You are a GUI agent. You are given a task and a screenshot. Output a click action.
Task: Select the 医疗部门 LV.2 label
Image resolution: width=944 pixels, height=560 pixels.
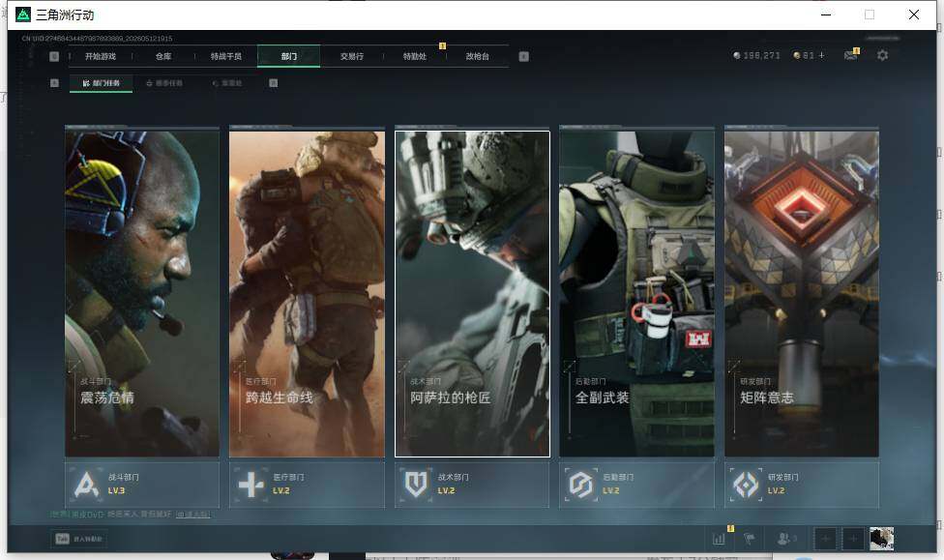pos(288,484)
